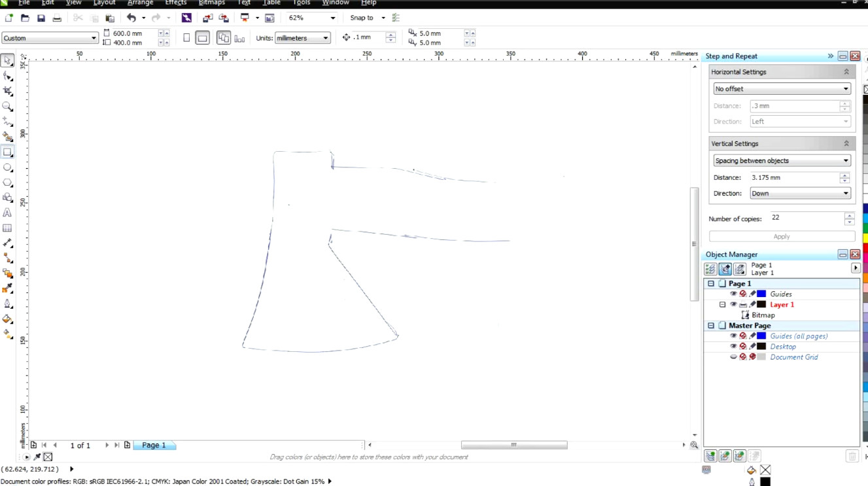Open the Effects menu

176,3
